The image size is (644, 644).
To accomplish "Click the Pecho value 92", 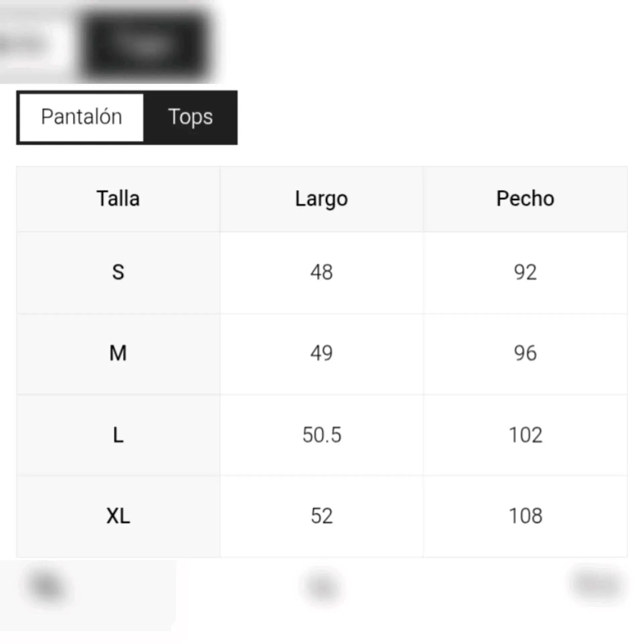I will tap(525, 272).
